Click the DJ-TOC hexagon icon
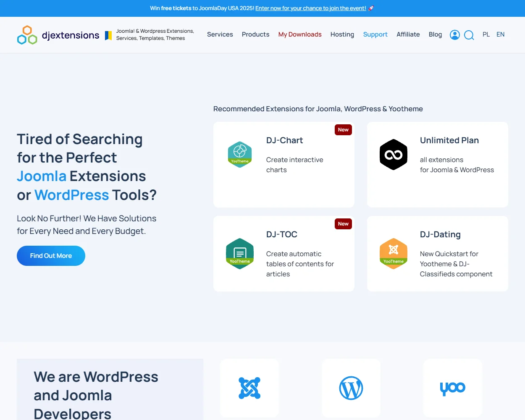525x420 pixels. click(x=240, y=254)
